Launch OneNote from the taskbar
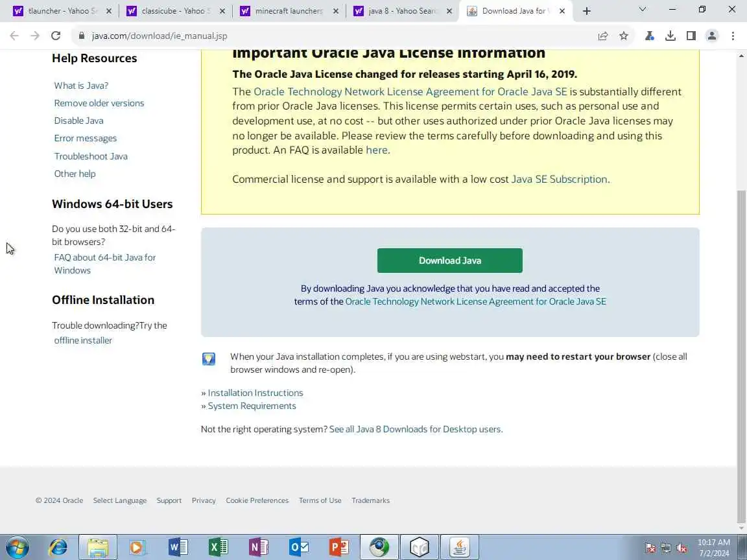Viewport: 747px width, 560px height. [x=259, y=548]
